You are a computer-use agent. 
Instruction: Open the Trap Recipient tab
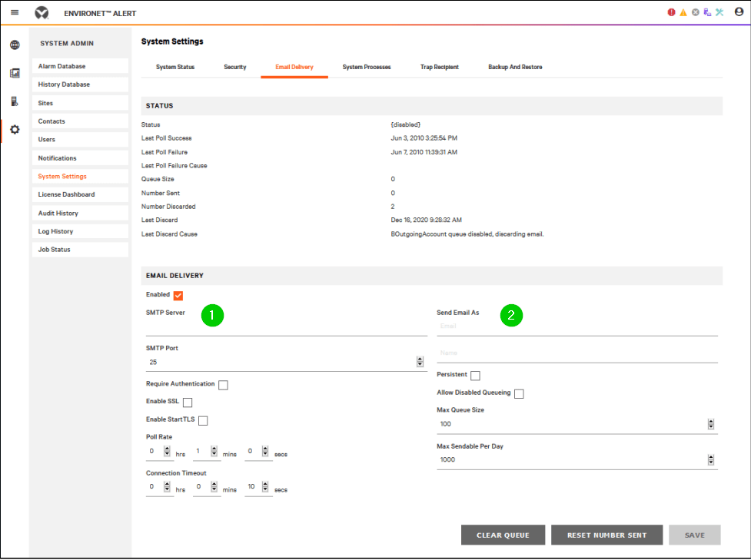click(439, 67)
